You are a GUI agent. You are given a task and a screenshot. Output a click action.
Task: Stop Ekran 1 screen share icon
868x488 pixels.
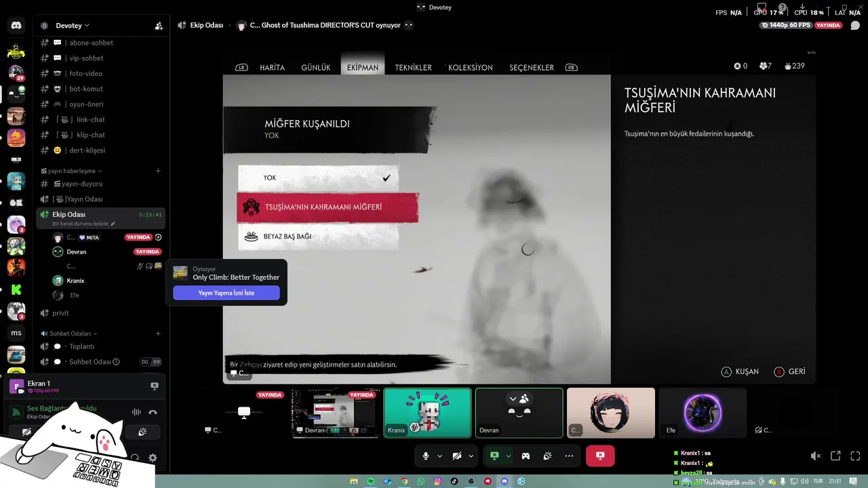click(x=155, y=386)
